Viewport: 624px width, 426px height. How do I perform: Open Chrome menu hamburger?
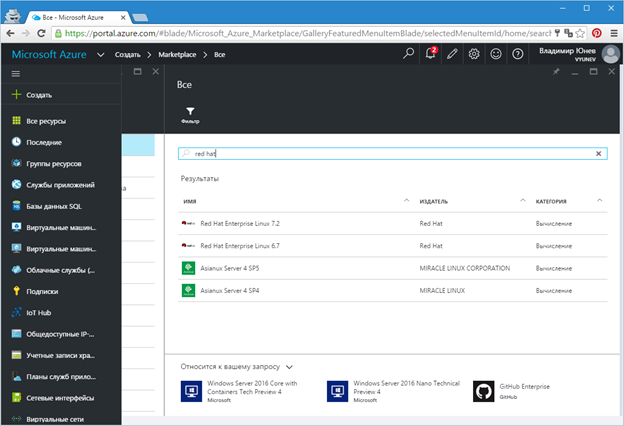coord(614,33)
